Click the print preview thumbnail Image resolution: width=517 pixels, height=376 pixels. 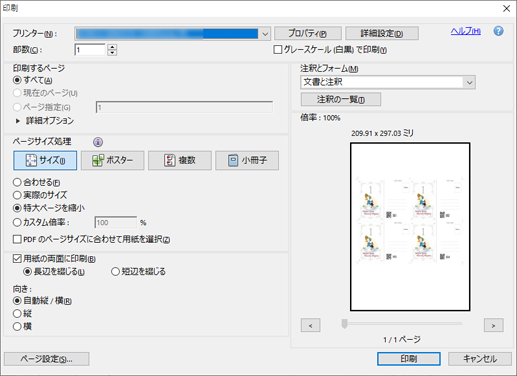[410, 227]
